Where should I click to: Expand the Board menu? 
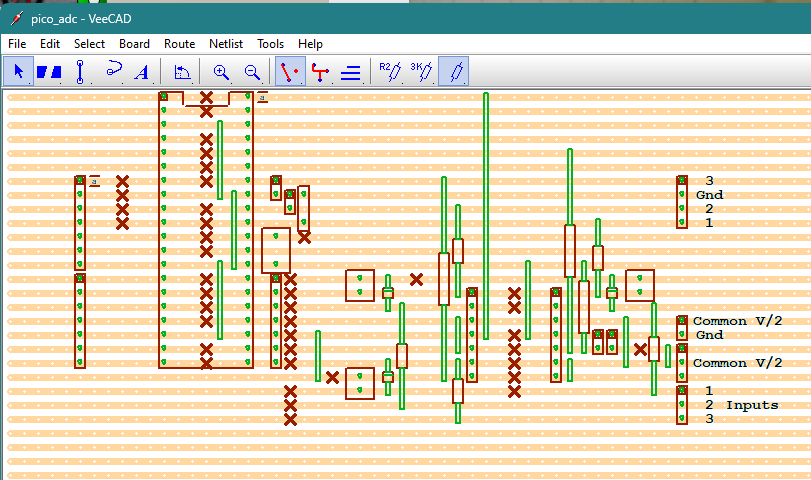(134, 44)
